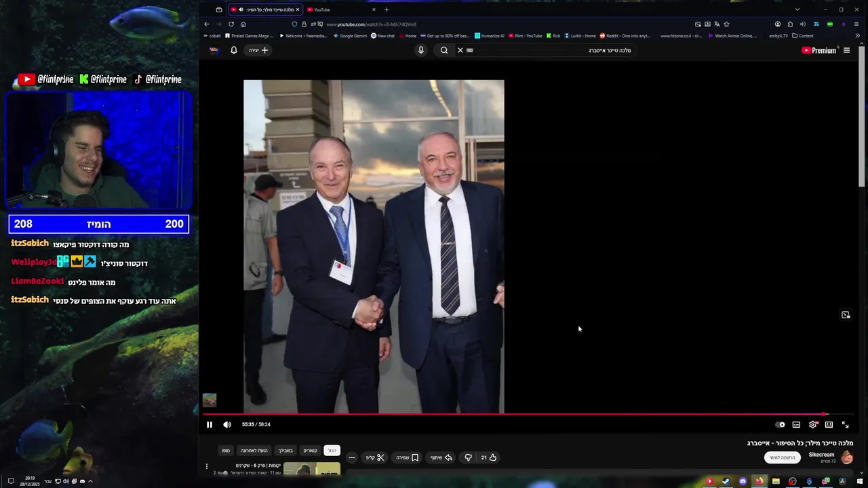Open YouTube notifications bell
Image resolution: width=868 pixels, height=488 pixels.
point(234,50)
